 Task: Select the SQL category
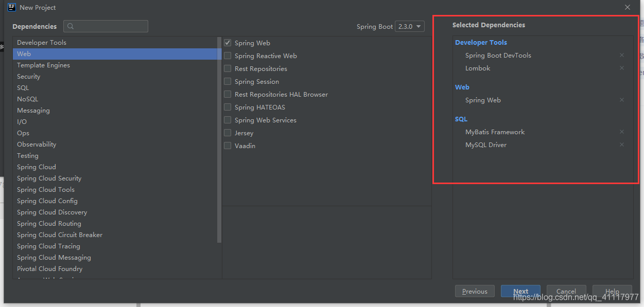pos(115,87)
